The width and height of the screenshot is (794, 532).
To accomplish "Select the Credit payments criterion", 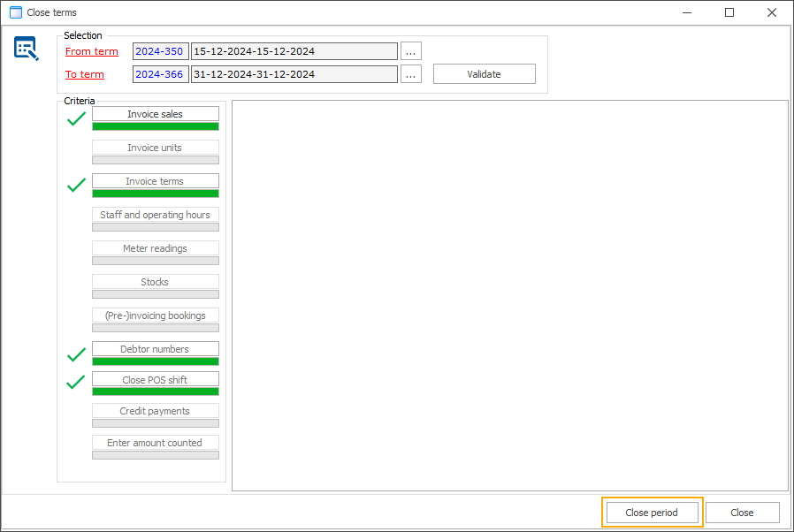I will [x=155, y=410].
